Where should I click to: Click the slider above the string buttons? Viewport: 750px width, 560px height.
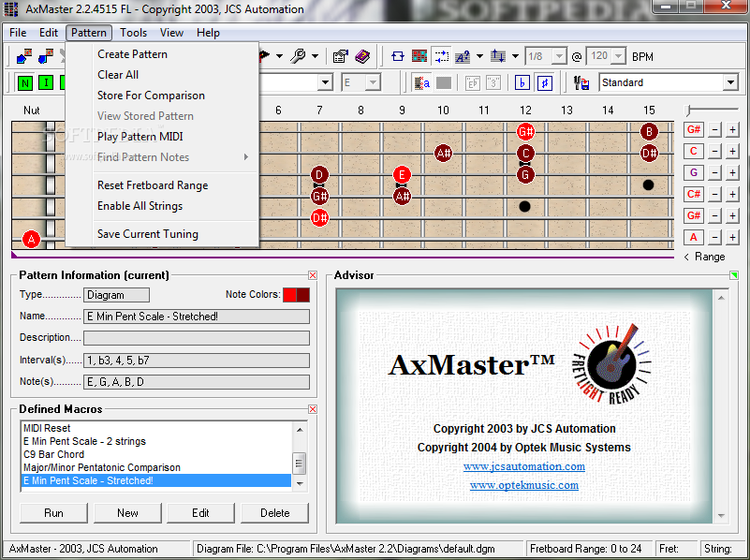713,110
